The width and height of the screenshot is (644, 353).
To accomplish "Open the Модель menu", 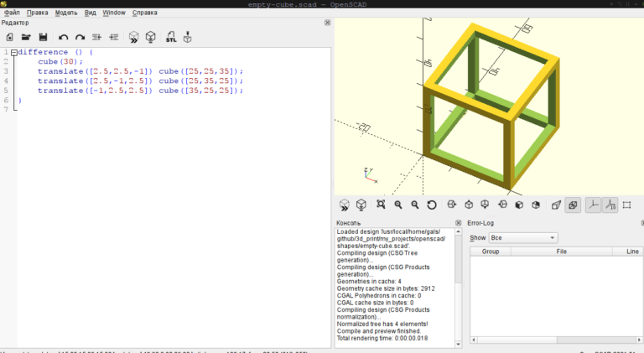I will (66, 13).
